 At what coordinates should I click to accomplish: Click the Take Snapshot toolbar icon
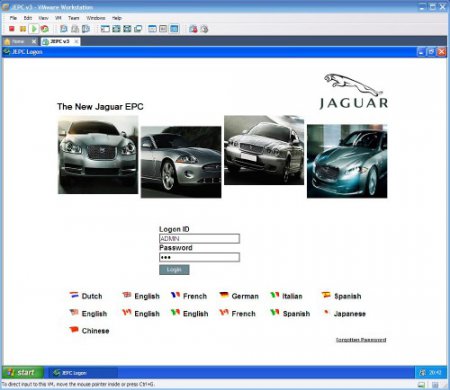pyautogui.click(x=64, y=29)
